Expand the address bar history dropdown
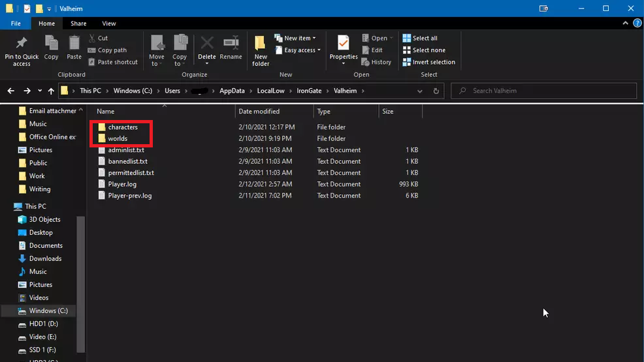Viewport: 644px width, 362px height. point(420,91)
